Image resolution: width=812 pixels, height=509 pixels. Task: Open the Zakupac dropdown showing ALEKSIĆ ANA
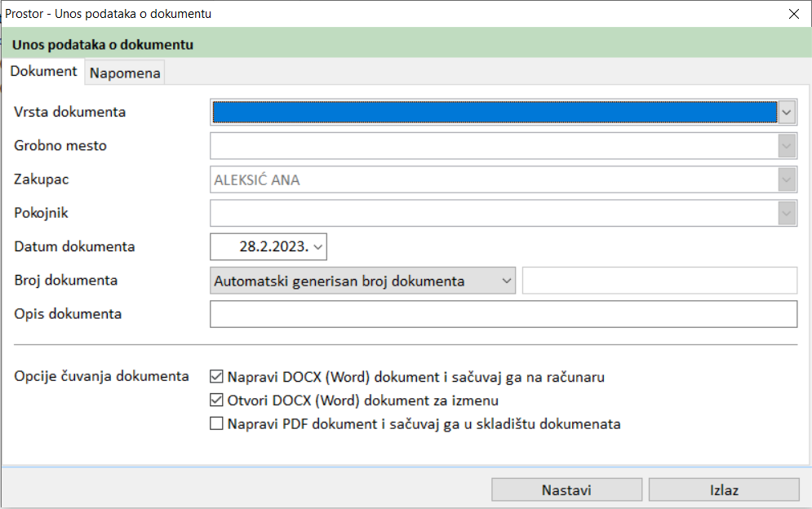(x=787, y=179)
